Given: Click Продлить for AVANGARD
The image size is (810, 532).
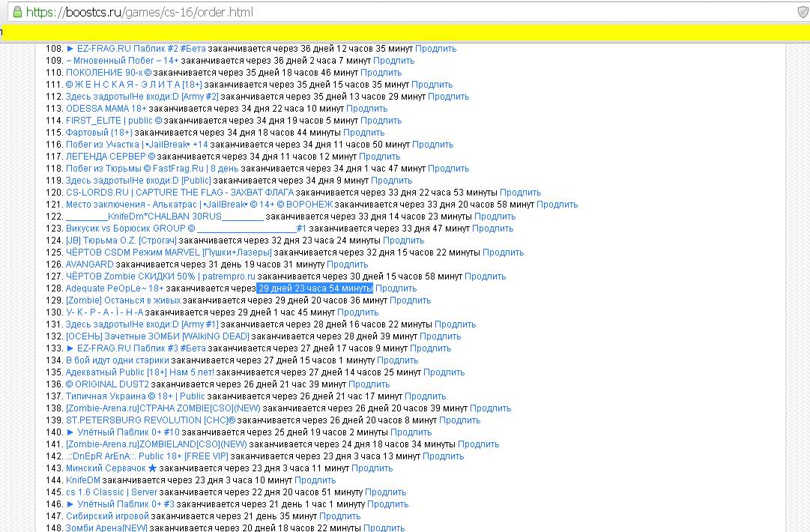Looking at the screenshot, I should click(348, 264).
